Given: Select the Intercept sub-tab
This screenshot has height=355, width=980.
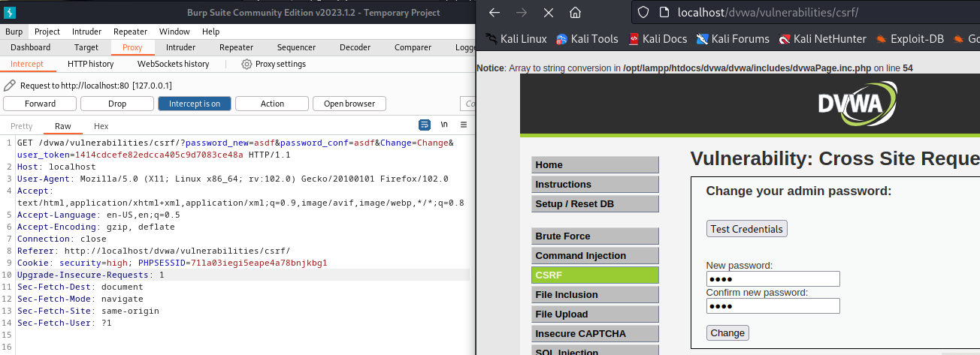Looking at the screenshot, I should [27, 64].
